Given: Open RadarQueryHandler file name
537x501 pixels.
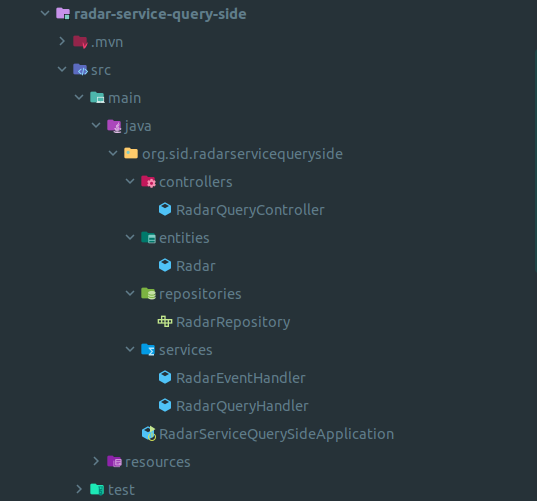Looking at the screenshot, I should 242,406.
